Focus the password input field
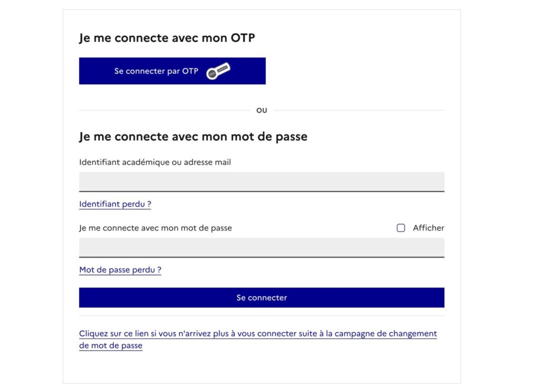This screenshot has height=392, width=540. pyautogui.click(x=262, y=247)
